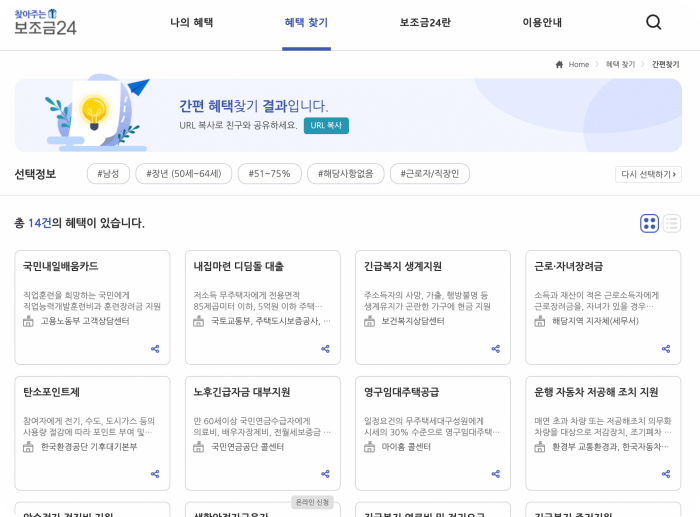Screen dimensions: 700x517
Task: Open the 내집마련 디딤돌 대출 card title
Action: (238, 267)
